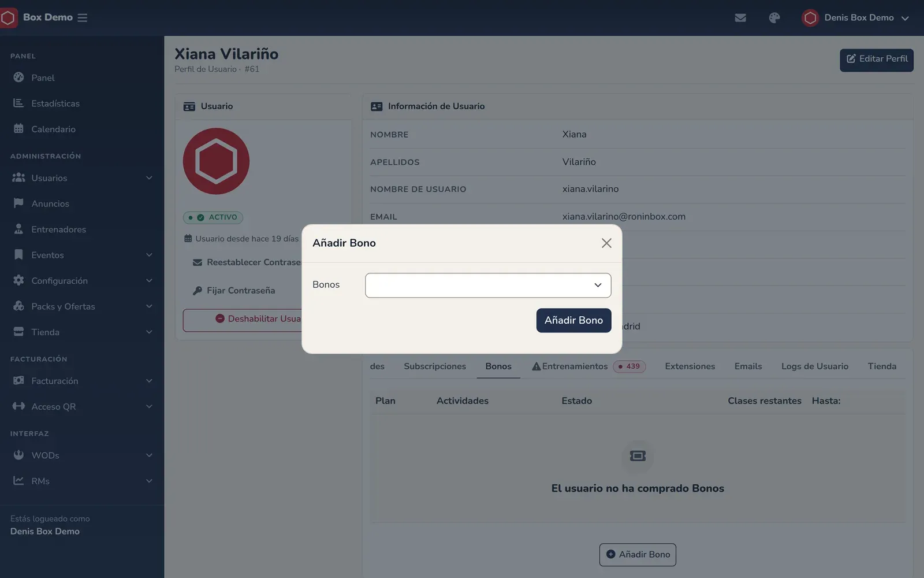
Task: Click the Configuración gear icon
Action: (x=18, y=280)
